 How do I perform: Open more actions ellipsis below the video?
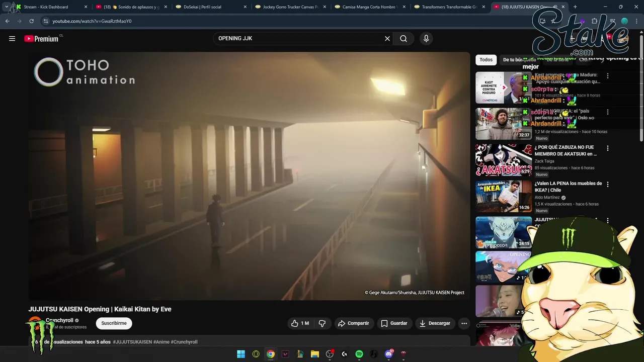coord(464,323)
